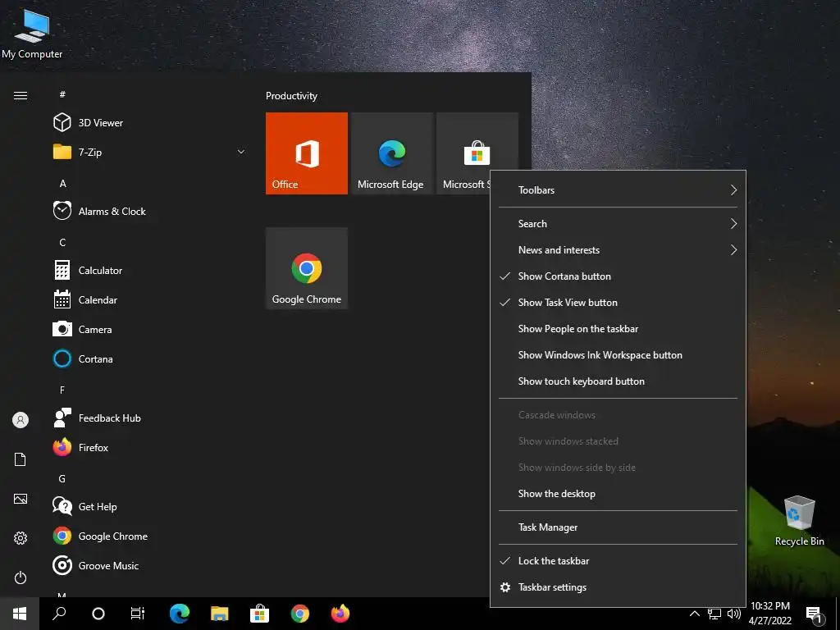Open the notification center icon
The image size is (840, 630).
[x=813, y=614]
